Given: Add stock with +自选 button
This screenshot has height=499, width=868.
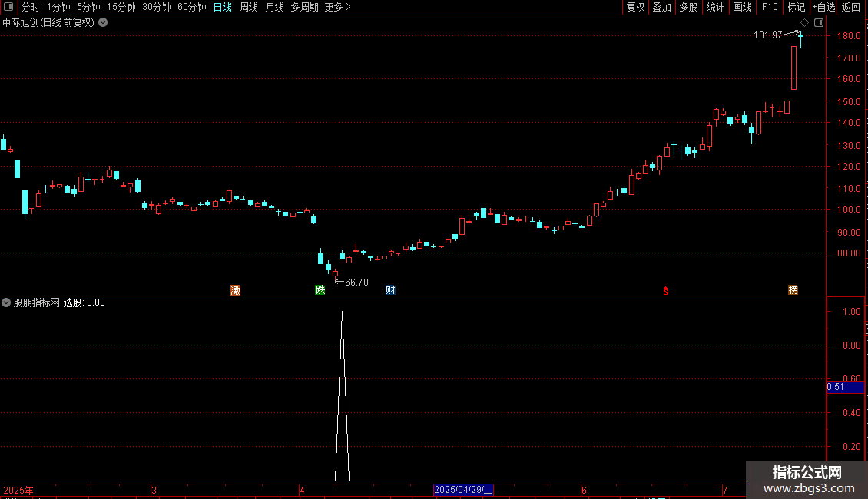Looking at the screenshot, I should [x=823, y=7].
